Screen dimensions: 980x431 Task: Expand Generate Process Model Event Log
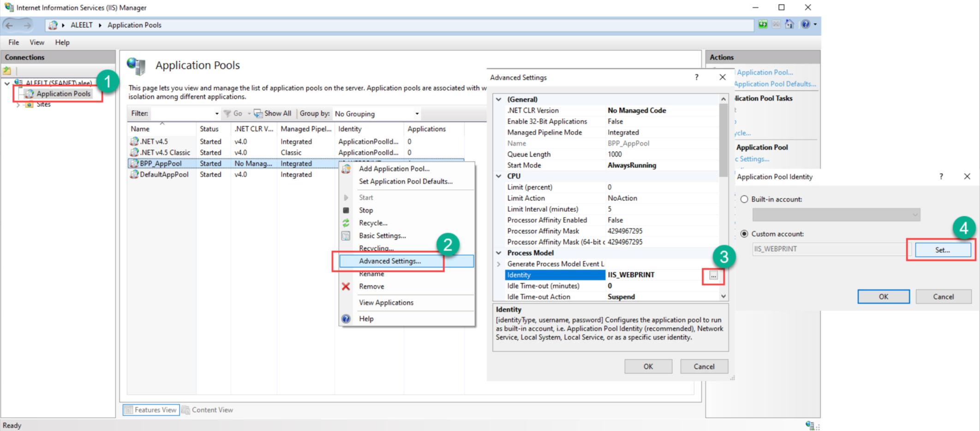pos(499,264)
